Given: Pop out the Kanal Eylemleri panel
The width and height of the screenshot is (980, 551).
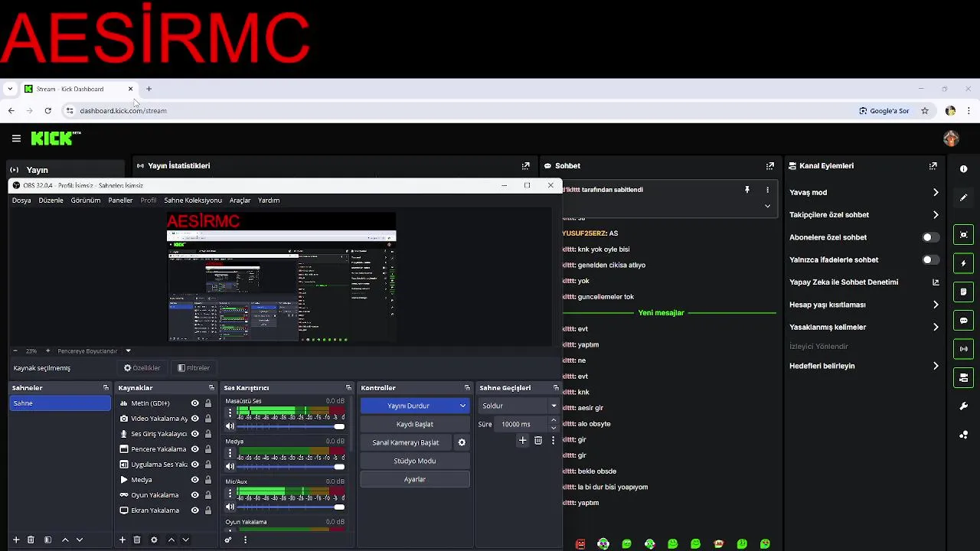Looking at the screenshot, I should (933, 166).
